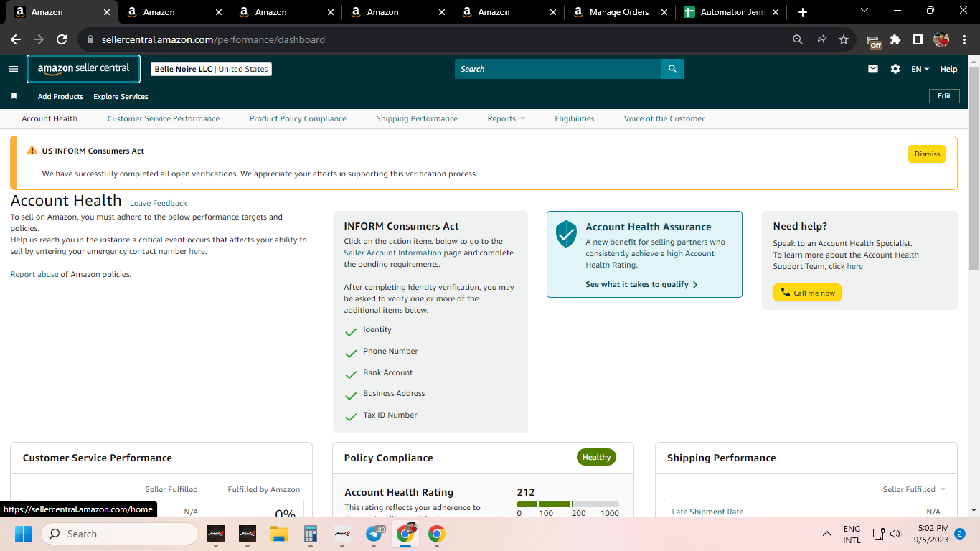The height and width of the screenshot is (551, 980).
Task: Open the Voice of the Customer tab
Action: click(664, 118)
